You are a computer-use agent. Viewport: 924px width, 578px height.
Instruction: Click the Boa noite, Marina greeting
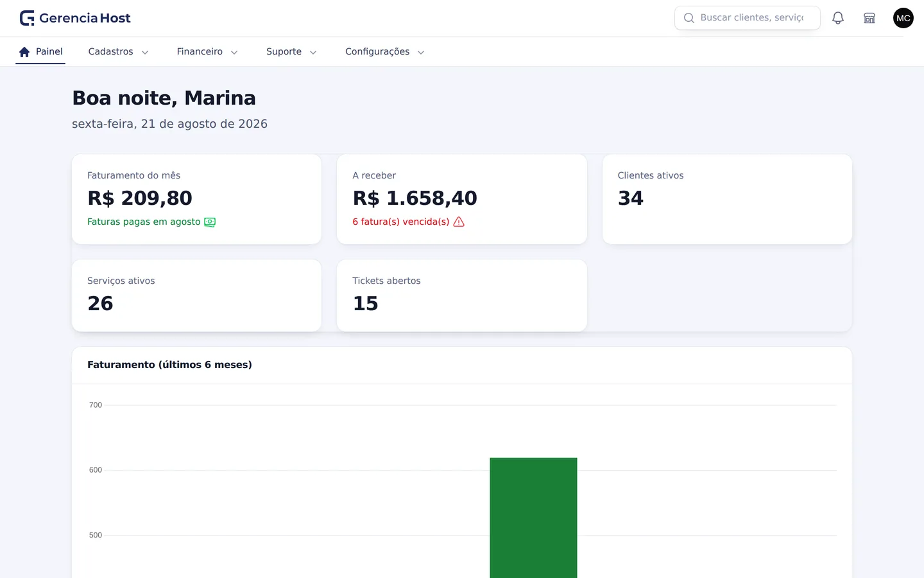(x=164, y=98)
